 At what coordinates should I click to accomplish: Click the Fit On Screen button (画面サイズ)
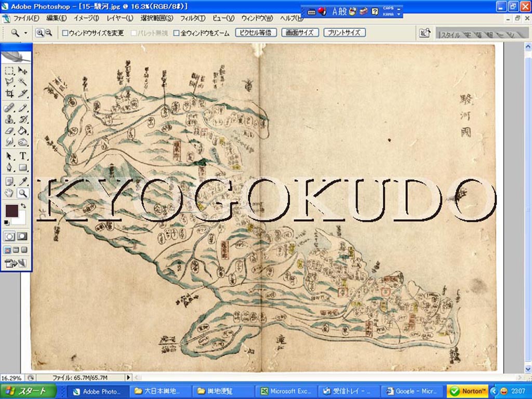(x=300, y=33)
